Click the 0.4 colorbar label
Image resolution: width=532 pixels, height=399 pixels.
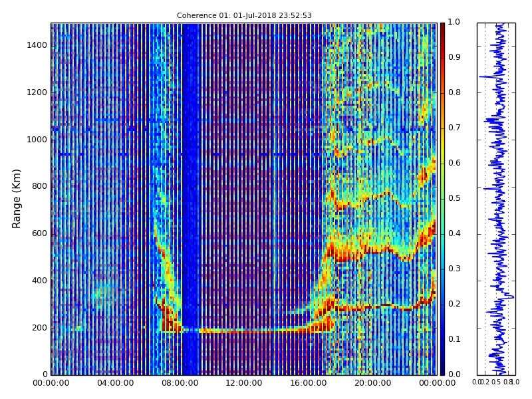click(x=454, y=233)
